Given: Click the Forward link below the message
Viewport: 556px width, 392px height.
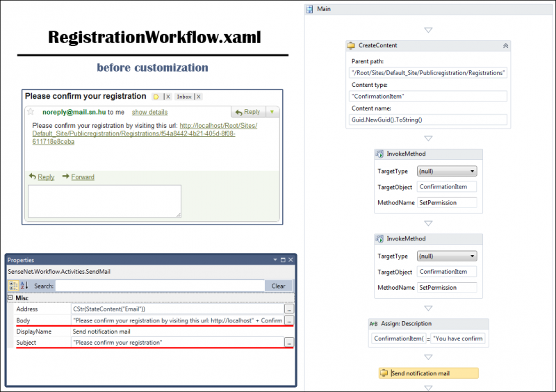Looking at the screenshot, I should click(83, 177).
